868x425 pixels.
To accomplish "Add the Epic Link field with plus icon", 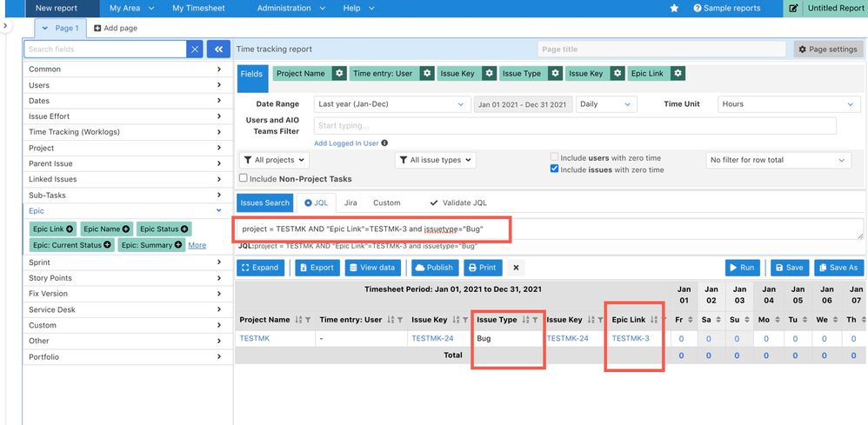I will pyautogui.click(x=70, y=229).
